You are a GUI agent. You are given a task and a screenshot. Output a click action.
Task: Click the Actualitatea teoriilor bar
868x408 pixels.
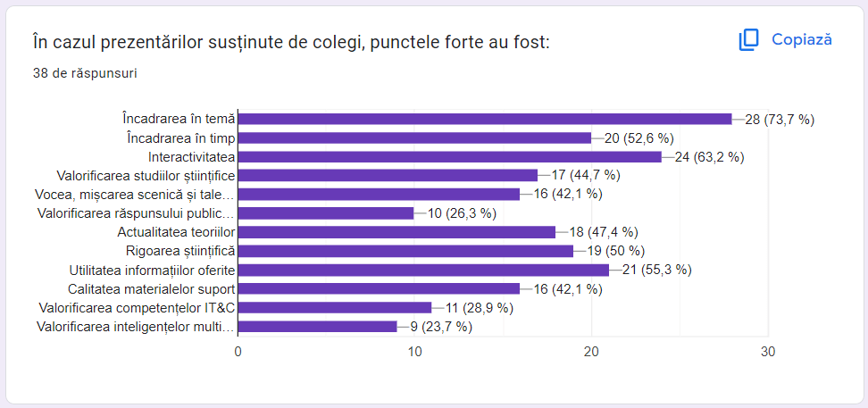tap(396, 232)
